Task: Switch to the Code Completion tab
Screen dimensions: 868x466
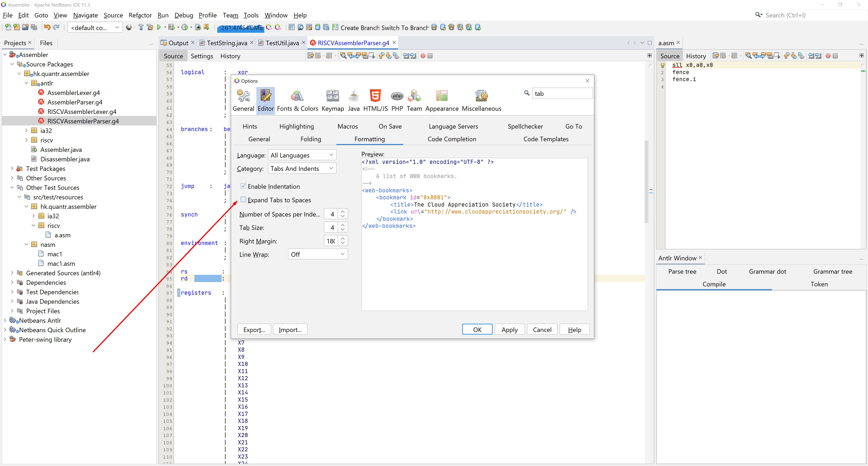Action: point(452,139)
